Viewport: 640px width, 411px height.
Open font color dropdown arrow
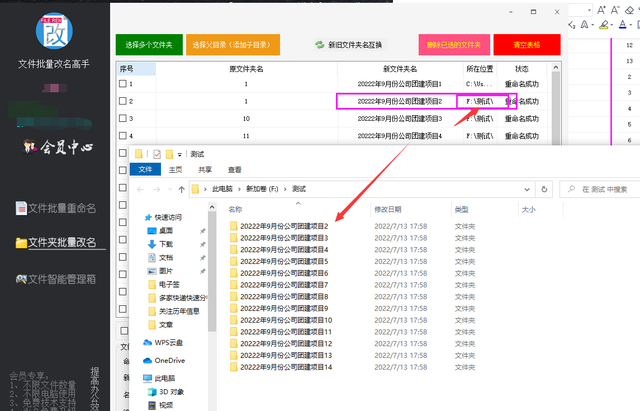[x=631, y=25]
